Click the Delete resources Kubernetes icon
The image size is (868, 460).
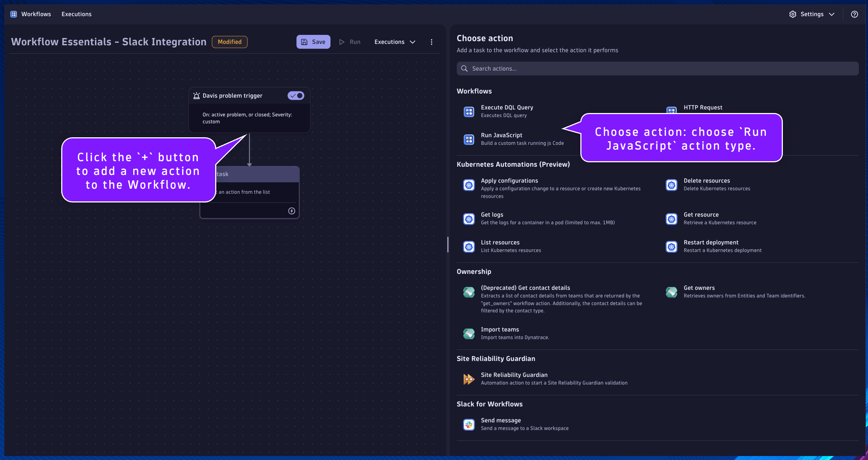tap(671, 185)
